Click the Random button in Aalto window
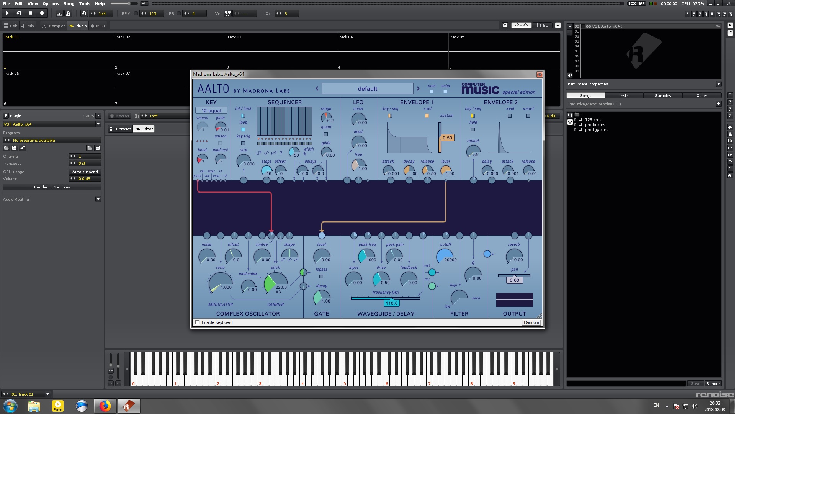Viewport: 834px width, 504px height. 531,322
